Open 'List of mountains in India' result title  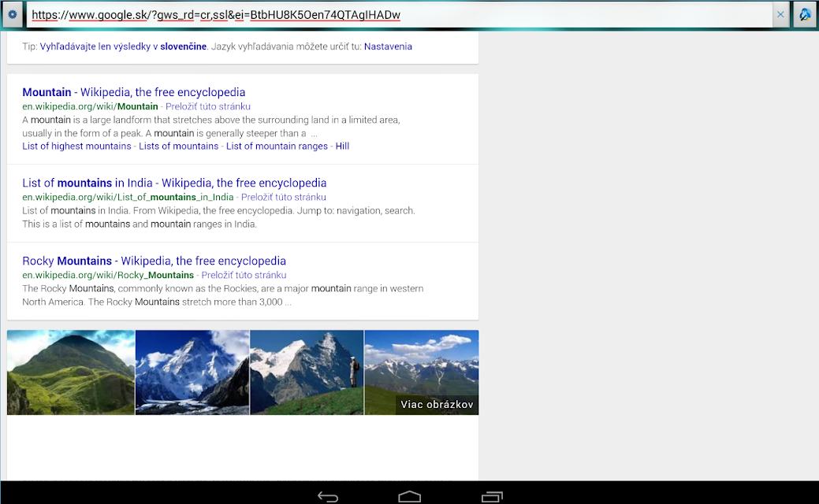[174, 183]
